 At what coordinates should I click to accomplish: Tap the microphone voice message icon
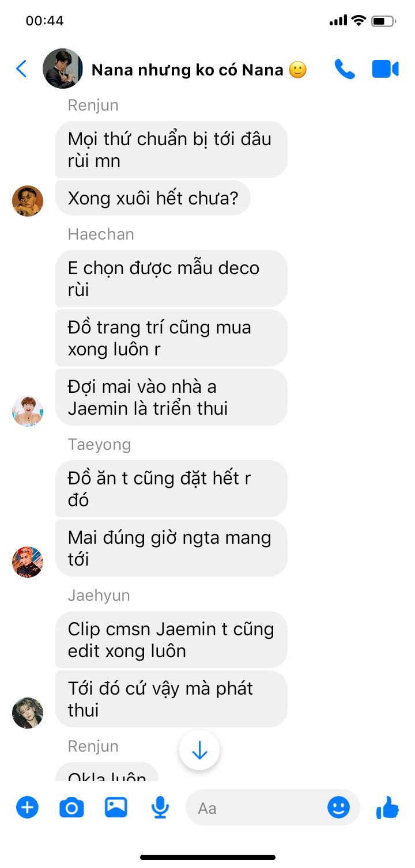point(160,808)
